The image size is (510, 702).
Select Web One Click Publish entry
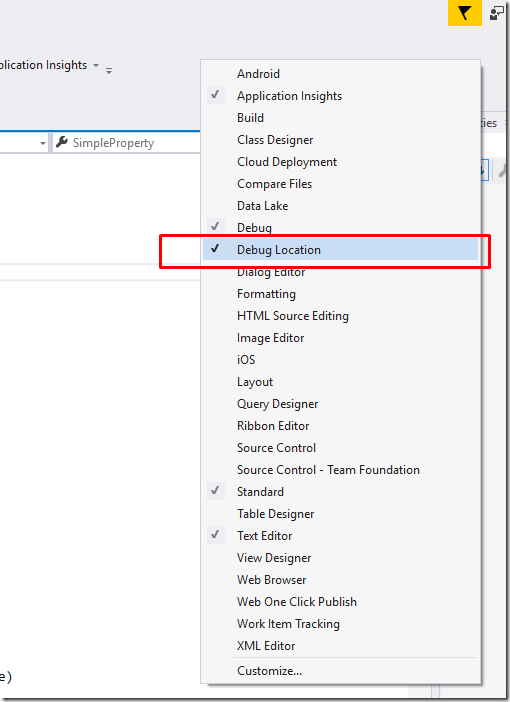click(340, 601)
